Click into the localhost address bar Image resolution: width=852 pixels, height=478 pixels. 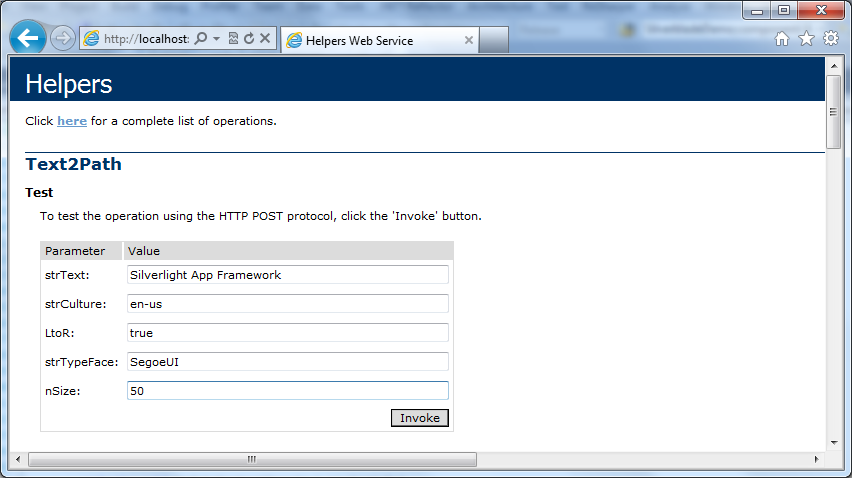point(146,39)
